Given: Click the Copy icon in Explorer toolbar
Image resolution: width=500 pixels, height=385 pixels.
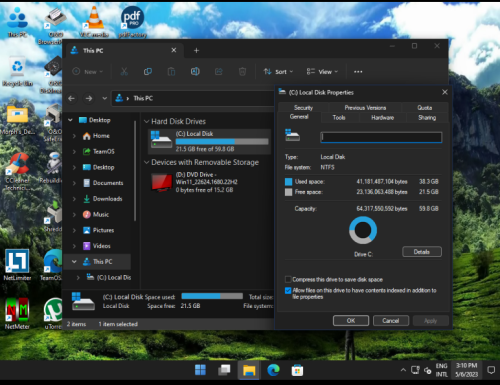Looking at the screenshot, I should pos(148,71).
